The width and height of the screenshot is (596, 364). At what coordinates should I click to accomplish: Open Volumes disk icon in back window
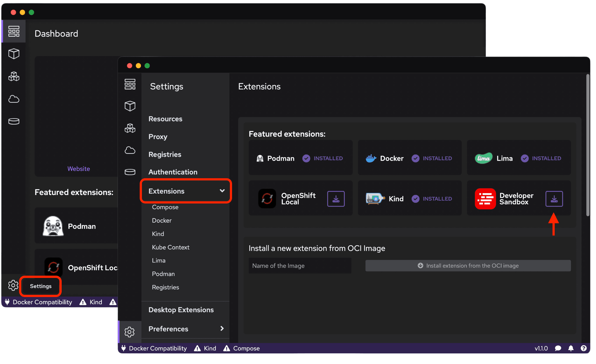14,121
